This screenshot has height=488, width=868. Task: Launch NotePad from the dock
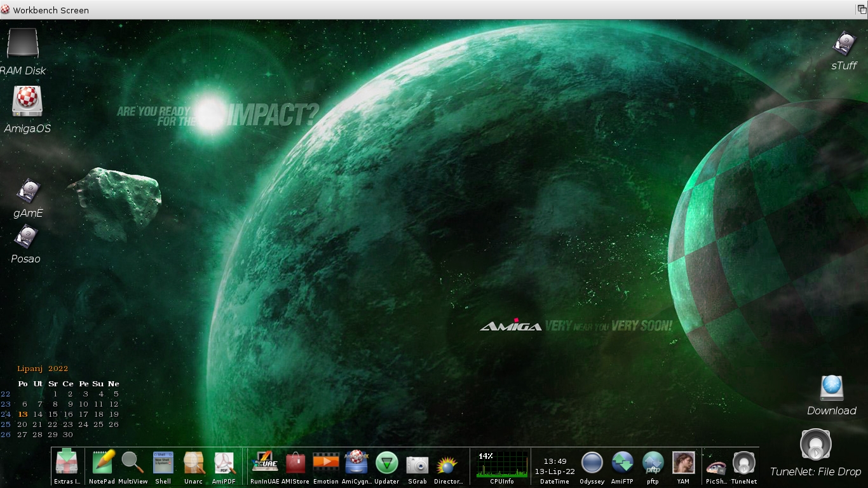102,462
